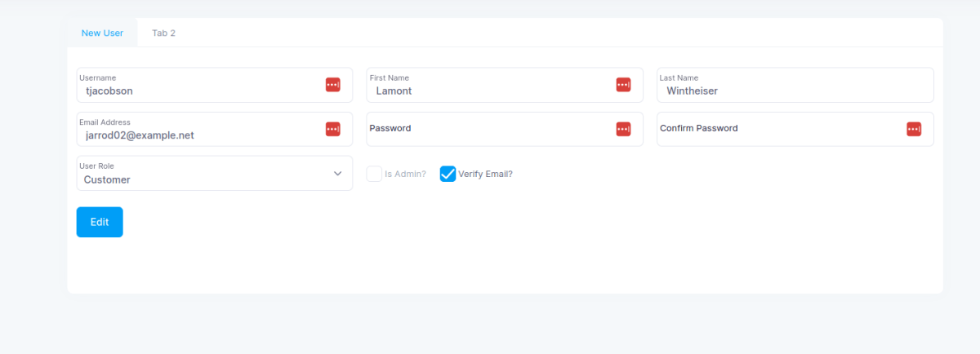This screenshot has height=354, width=980.
Task: Focus the Username field containing tjacobson
Action: (215, 85)
